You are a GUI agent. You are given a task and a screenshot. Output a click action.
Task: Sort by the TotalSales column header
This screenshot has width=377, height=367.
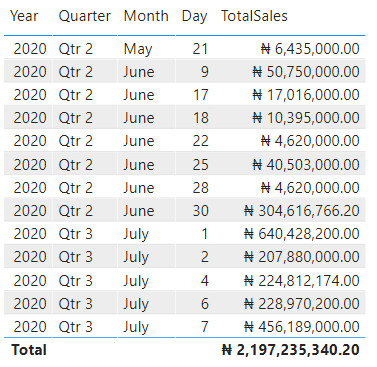click(x=254, y=16)
